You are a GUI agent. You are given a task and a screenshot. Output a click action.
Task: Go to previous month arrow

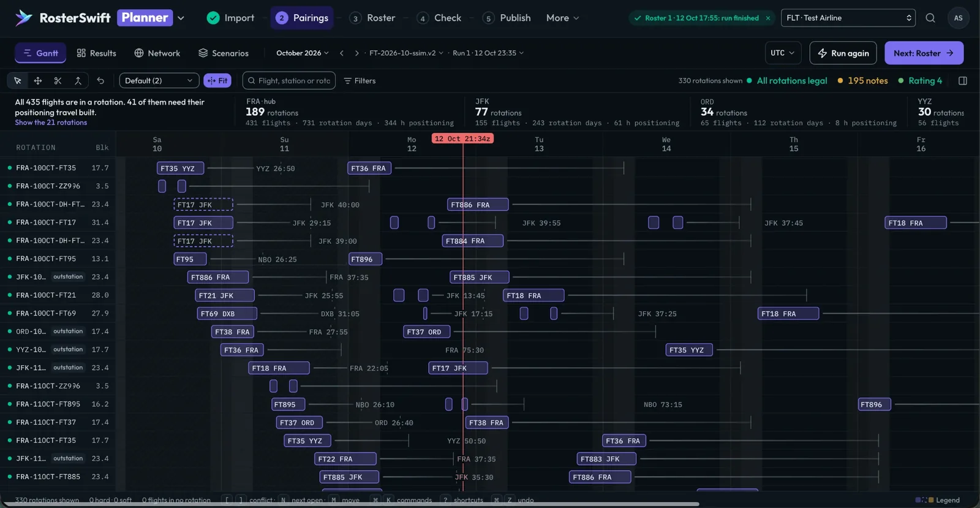pyautogui.click(x=342, y=53)
